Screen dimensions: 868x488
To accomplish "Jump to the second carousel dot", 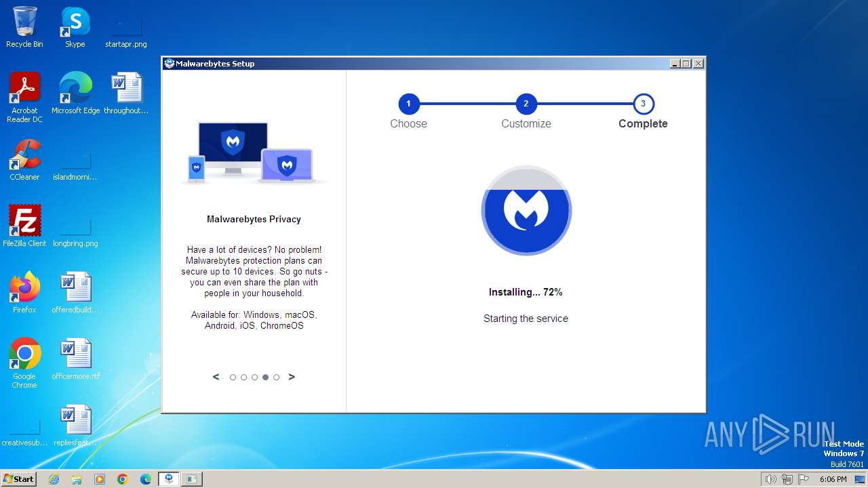I will 243,378.
